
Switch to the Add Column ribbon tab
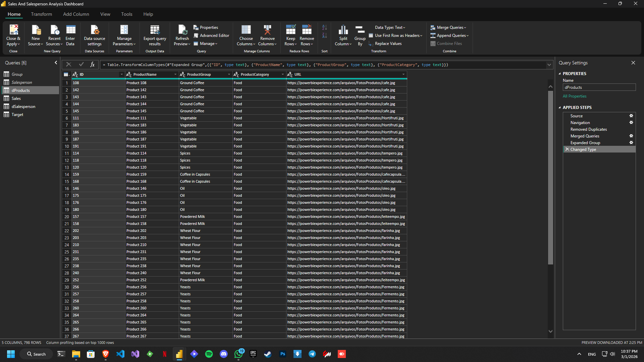pyautogui.click(x=76, y=14)
